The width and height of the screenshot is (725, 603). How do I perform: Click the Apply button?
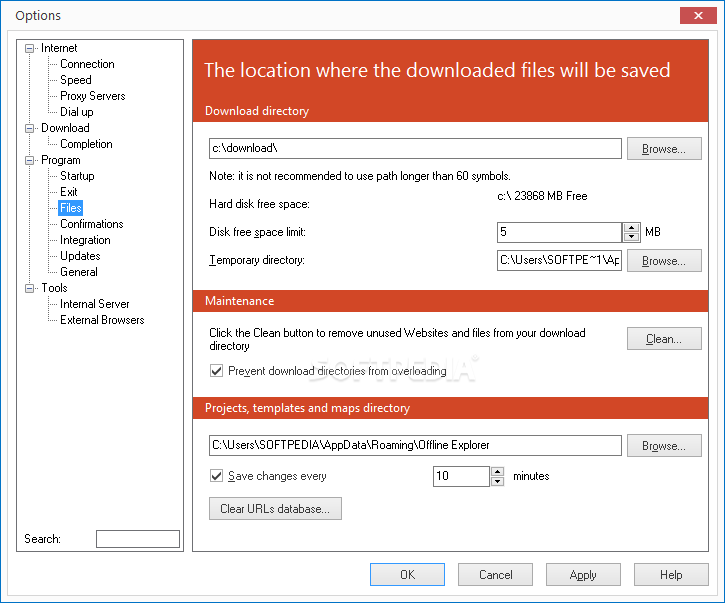(583, 575)
